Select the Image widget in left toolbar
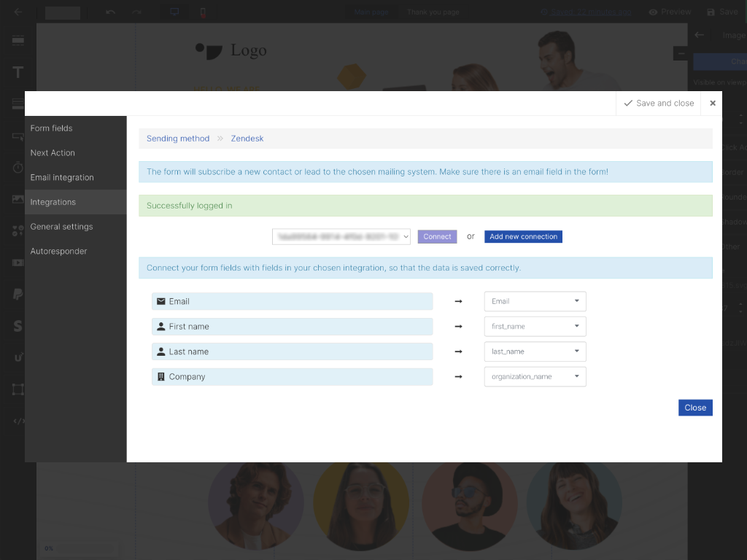Viewport: 747px width, 560px height. pyautogui.click(x=18, y=199)
